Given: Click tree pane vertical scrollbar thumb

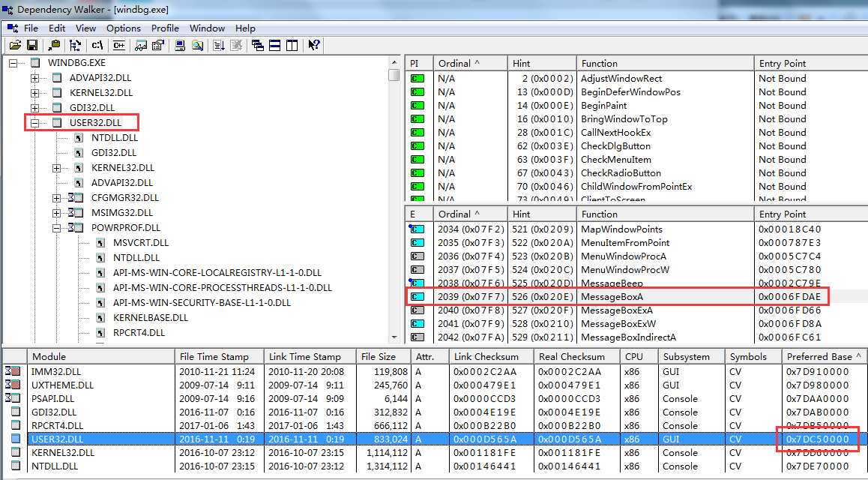Looking at the screenshot, I should coord(394,75).
